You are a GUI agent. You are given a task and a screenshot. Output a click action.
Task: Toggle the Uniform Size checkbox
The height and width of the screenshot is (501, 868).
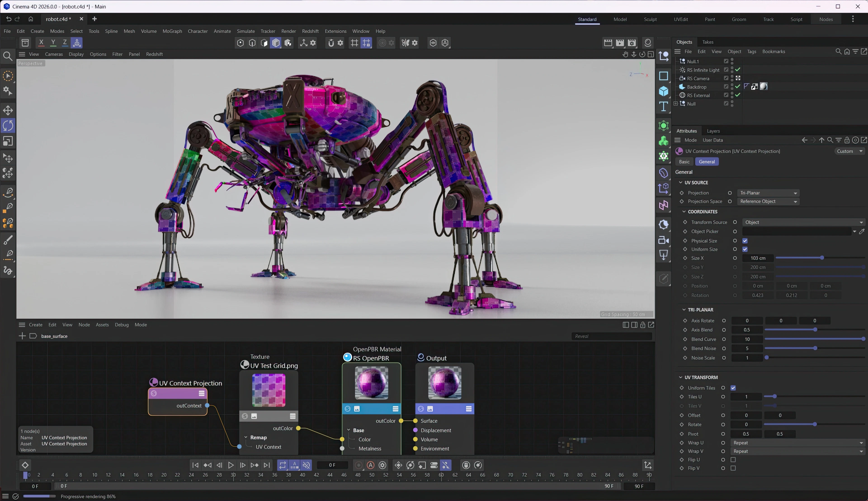(745, 249)
